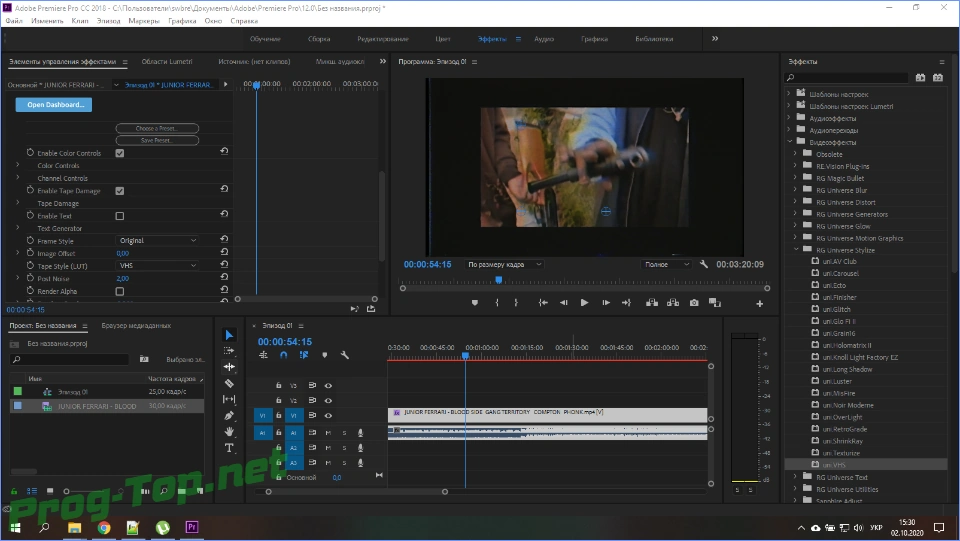
Task: Check the Render Alpha checkbox
Action: click(120, 291)
